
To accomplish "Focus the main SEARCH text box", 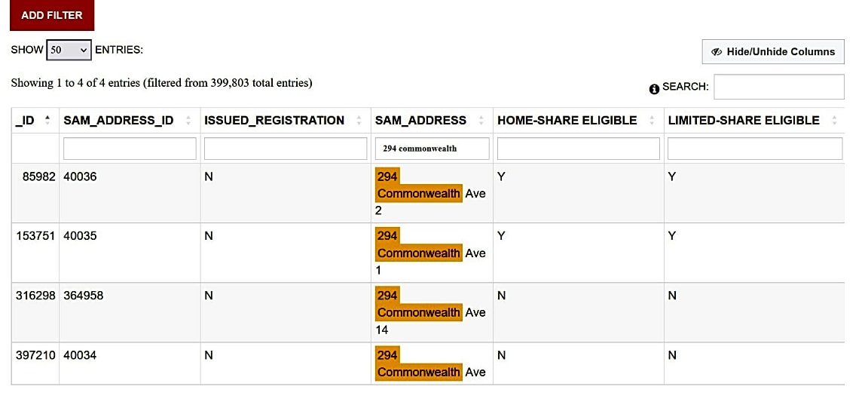I will coord(778,87).
